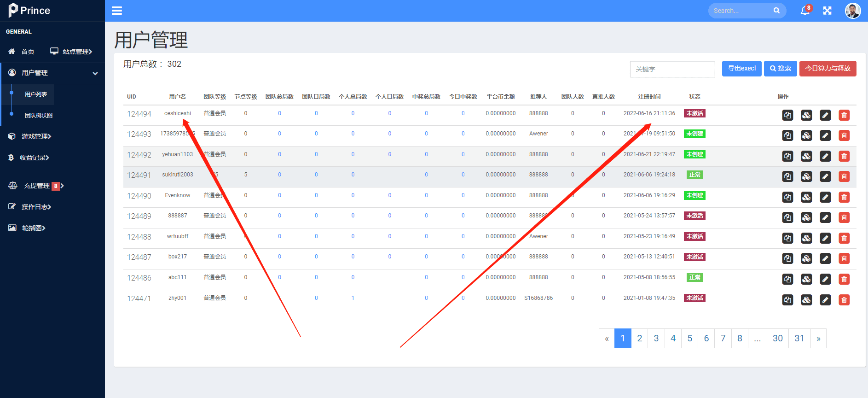
Task: Go to page 5 in pagination
Action: [x=689, y=339]
